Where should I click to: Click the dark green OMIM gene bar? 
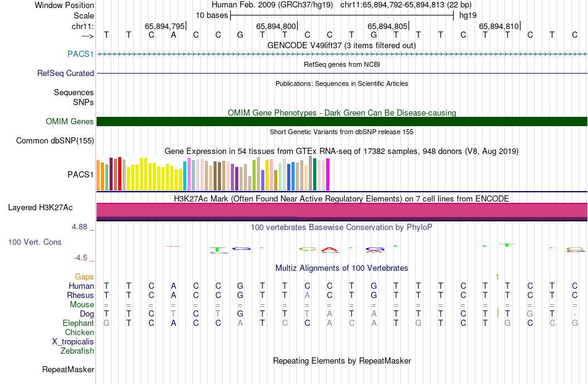[x=342, y=121]
